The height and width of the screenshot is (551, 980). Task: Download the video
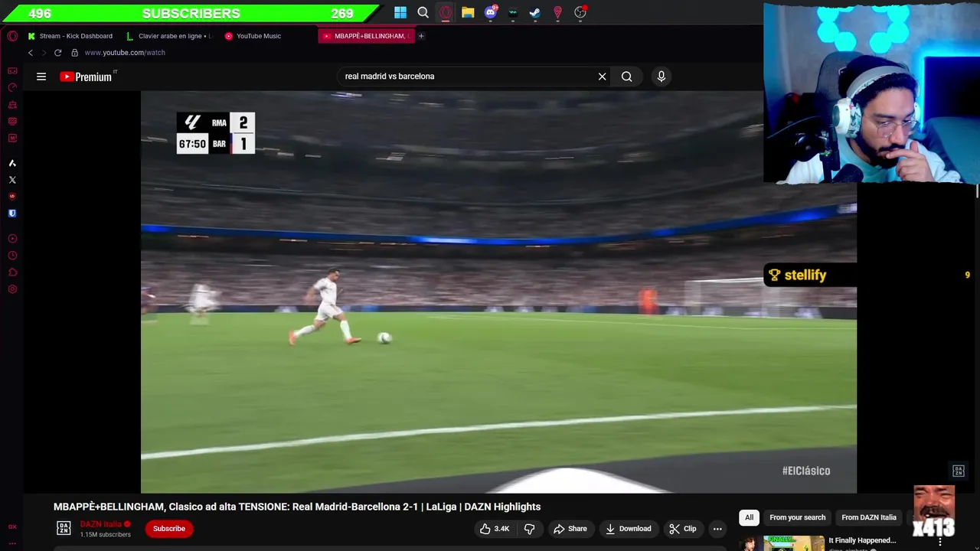coord(628,529)
